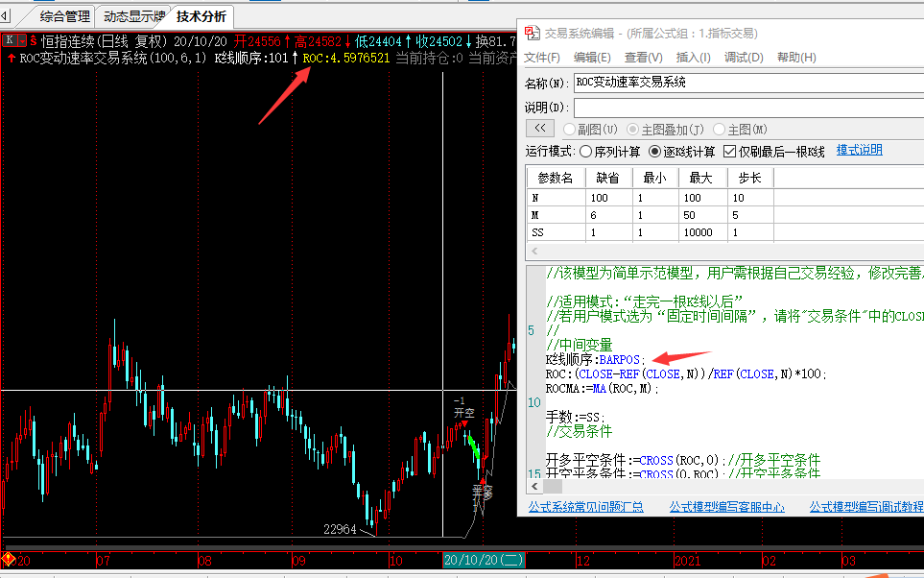Image resolution: width=924 pixels, height=578 pixels.
Task: Open the 模式说明 link
Action: coord(859,150)
